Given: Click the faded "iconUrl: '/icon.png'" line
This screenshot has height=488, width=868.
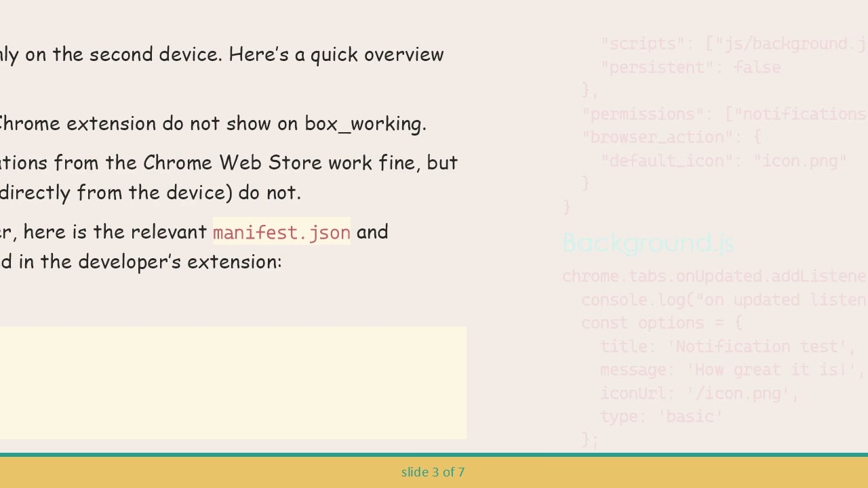Looking at the screenshot, I should coord(700,394).
